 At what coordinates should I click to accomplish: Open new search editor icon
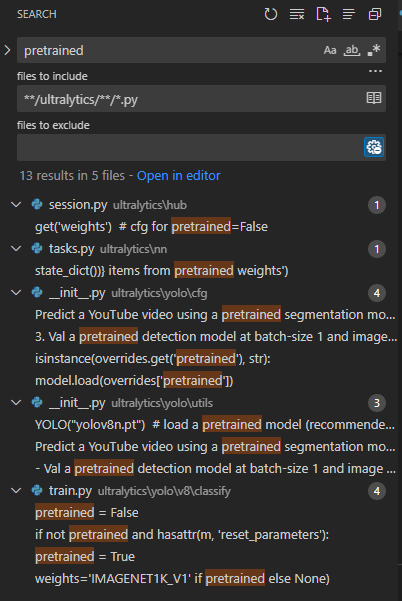point(323,14)
